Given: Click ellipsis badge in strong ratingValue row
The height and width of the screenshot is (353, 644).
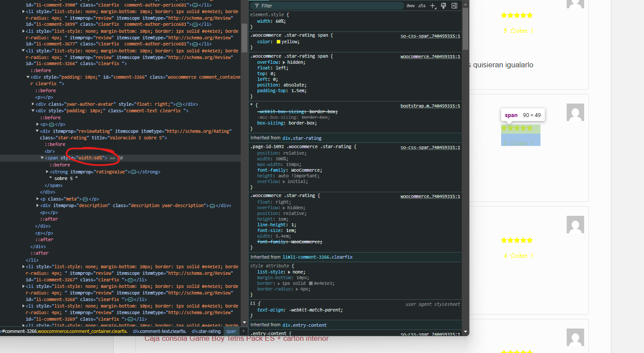Looking at the screenshot, I should (134, 172).
